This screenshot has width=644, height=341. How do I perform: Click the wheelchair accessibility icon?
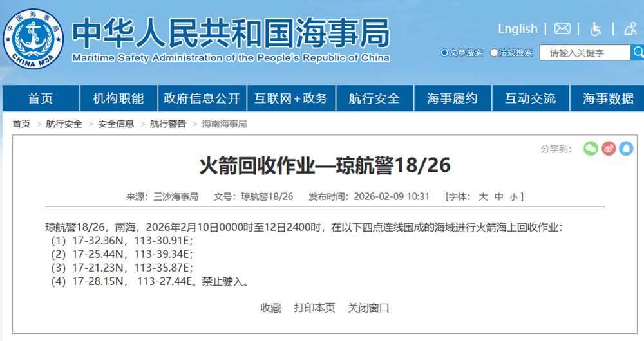click(596, 29)
